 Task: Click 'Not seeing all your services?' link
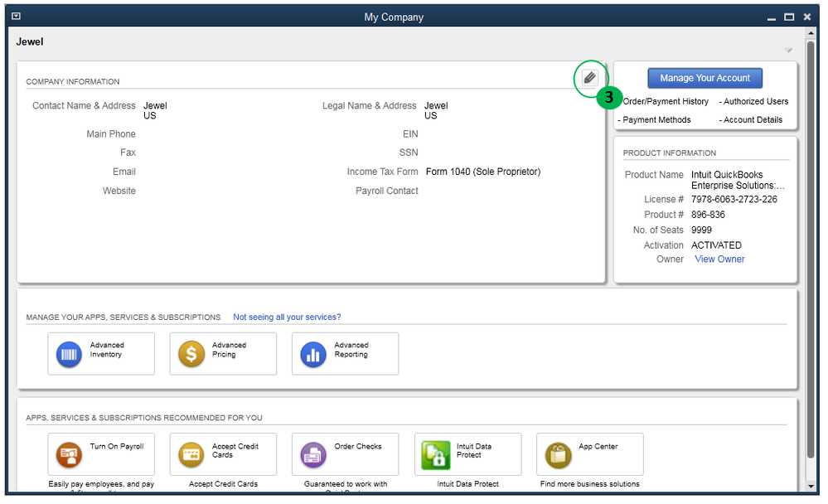click(x=287, y=317)
